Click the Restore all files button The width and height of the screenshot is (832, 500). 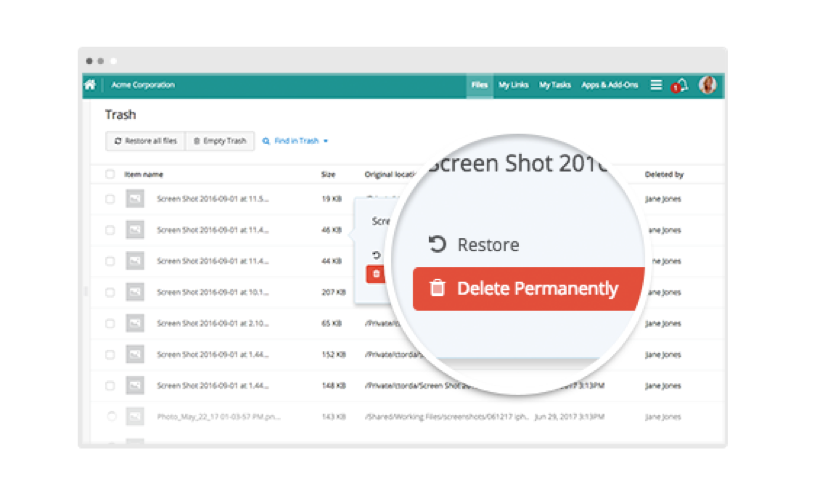[145, 141]
